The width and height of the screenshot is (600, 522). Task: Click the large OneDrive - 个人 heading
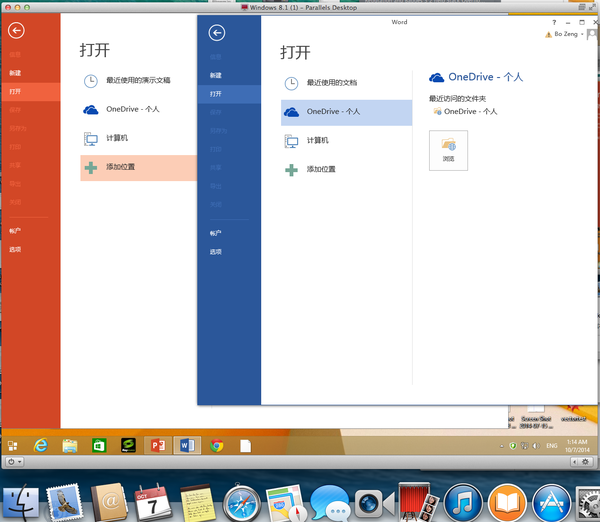[x=476, y=77]
